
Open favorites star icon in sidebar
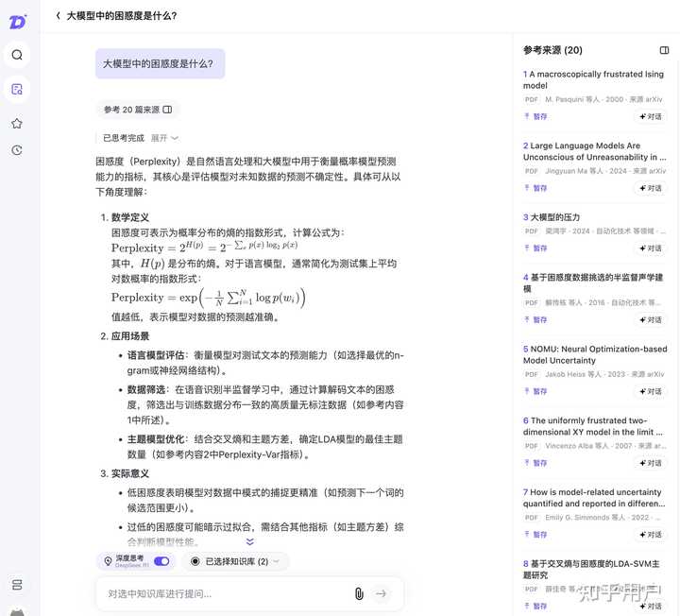17,124
